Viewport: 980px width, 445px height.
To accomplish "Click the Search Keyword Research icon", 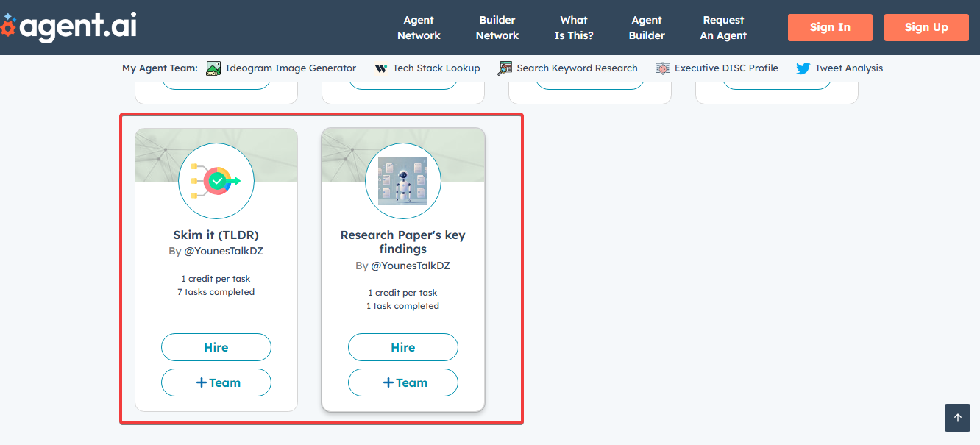I will pyautogui.click(x=505, y=68).
